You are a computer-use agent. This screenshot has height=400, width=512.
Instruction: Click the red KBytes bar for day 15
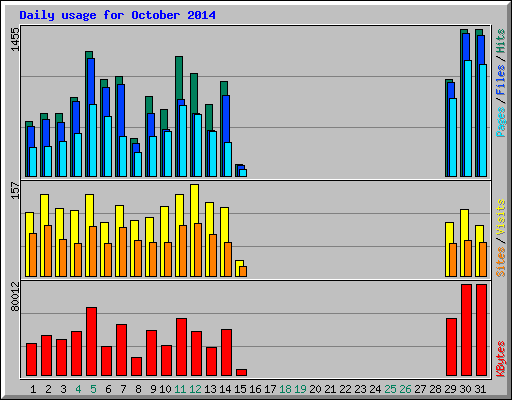tap(242, 373)
